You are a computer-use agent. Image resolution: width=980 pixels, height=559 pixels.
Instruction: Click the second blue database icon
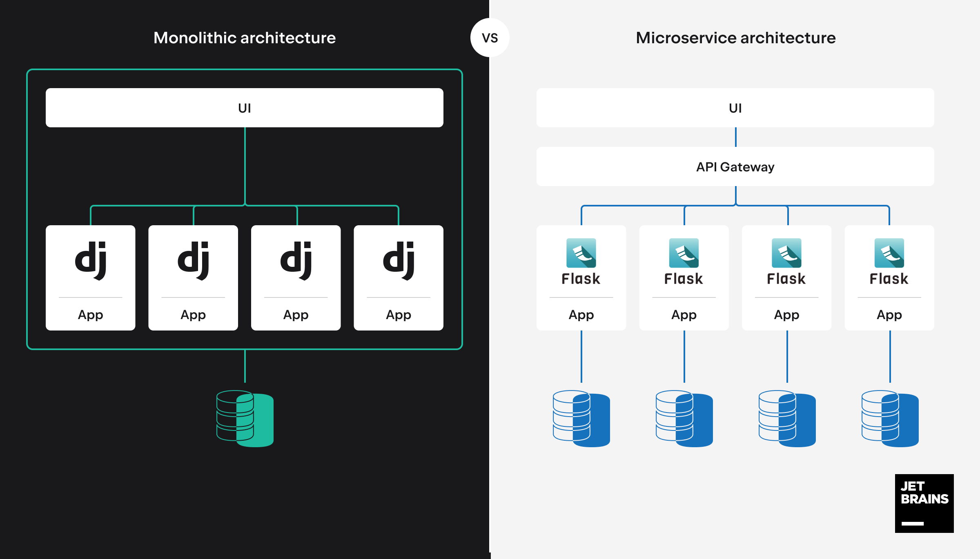coord(684,419)
